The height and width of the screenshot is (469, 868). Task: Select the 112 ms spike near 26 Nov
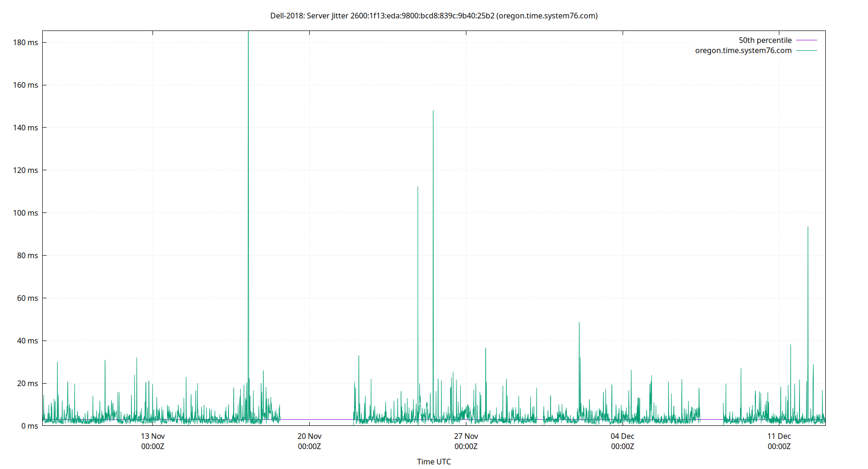pyautogui.click(x=418, y=197)
